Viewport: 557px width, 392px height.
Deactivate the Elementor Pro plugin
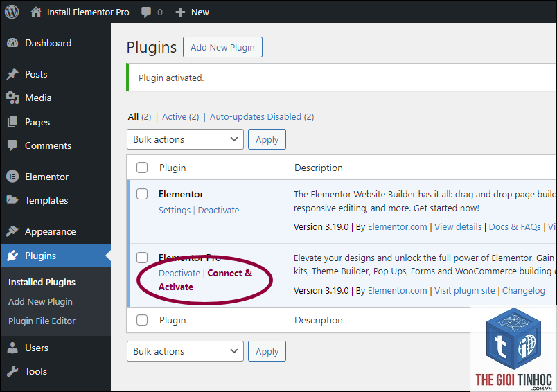click(179, 274)
